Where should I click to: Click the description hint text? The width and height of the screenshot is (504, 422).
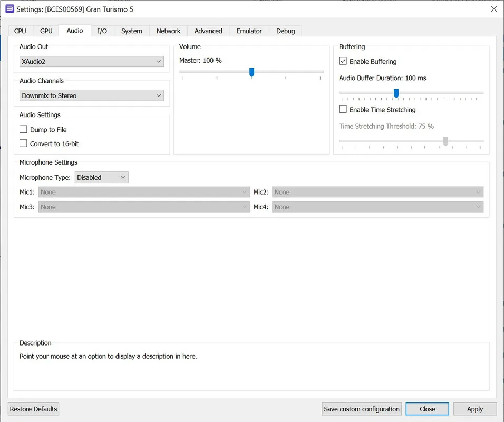pyautogui.click(x=108, y=357)
